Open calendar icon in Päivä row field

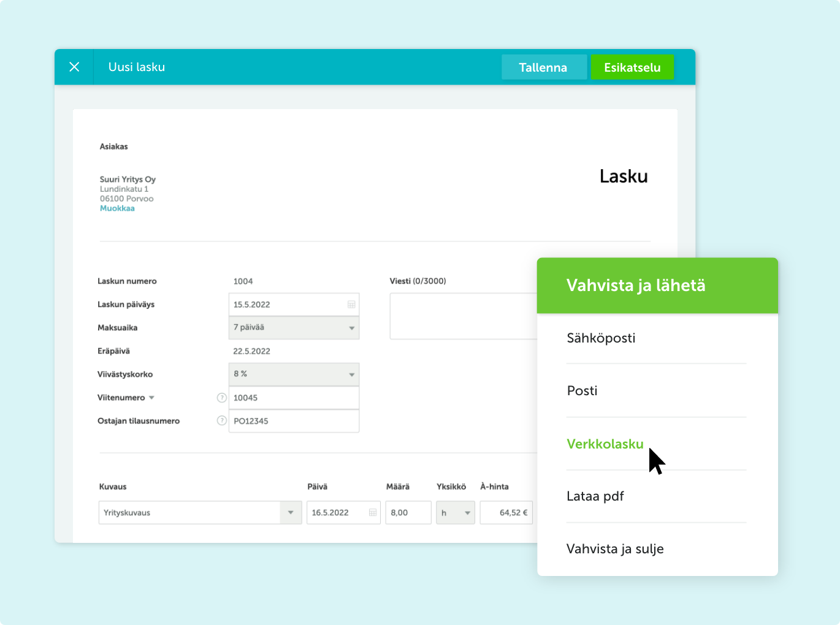(x=373, y=513)
